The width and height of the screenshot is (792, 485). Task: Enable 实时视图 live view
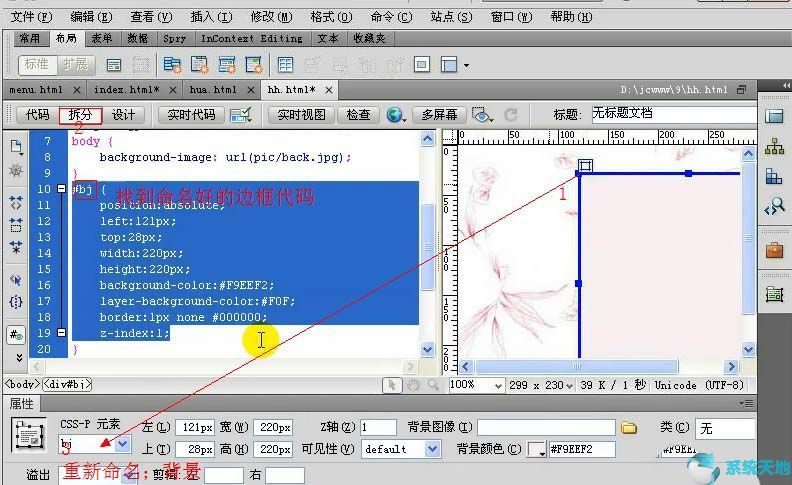(x=302, y=115)
